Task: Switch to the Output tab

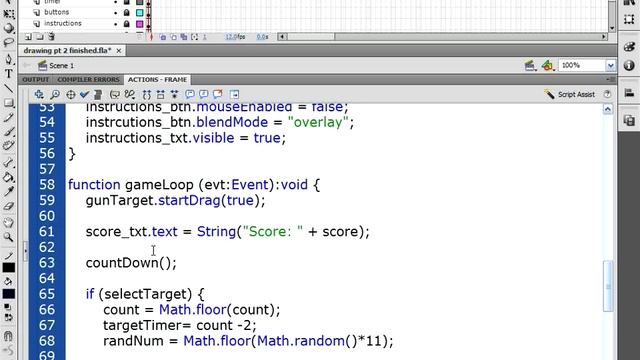Action: [36, 80]
